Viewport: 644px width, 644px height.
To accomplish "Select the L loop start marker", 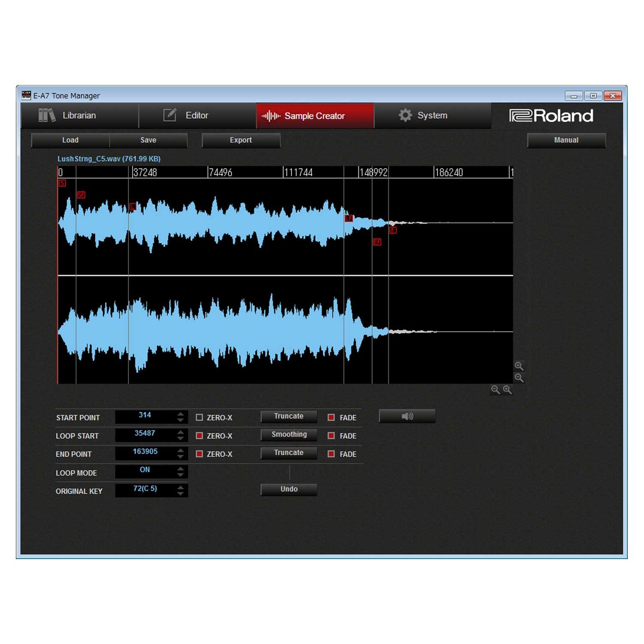I will (133, 207).
